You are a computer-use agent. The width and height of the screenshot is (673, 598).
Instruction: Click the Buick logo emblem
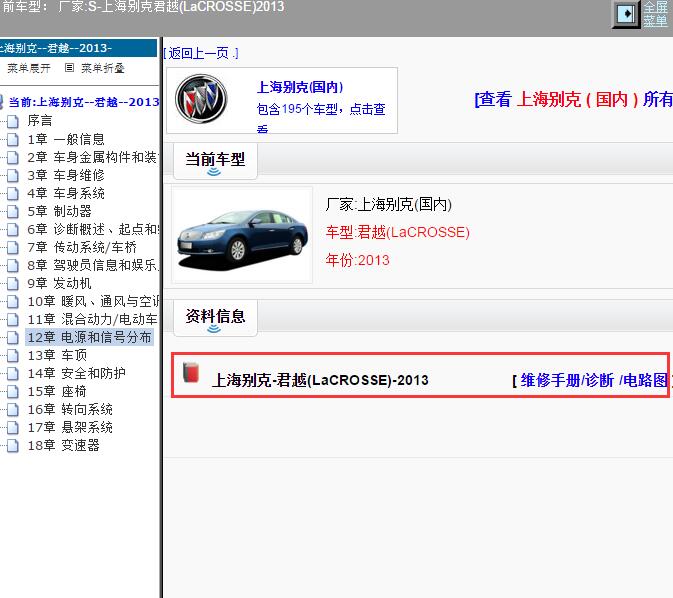click(x=201, y=99)
